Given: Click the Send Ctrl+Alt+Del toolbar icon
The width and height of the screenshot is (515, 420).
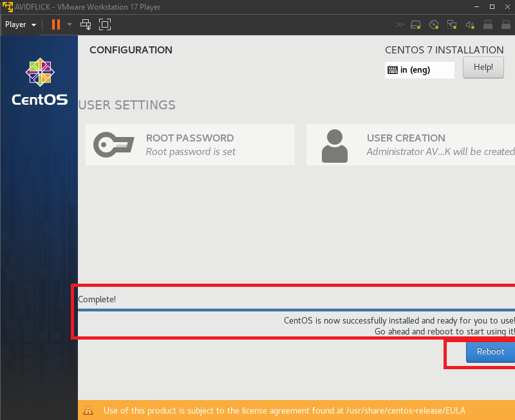Looking at the screenshot, I should [x=86, y=24].
